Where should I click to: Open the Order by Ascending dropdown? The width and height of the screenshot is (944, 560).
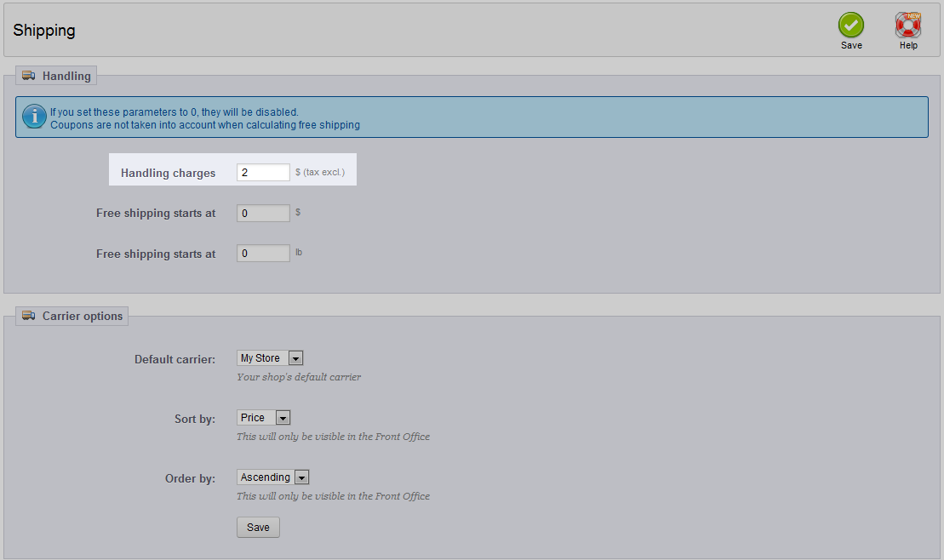click(273, 477)
